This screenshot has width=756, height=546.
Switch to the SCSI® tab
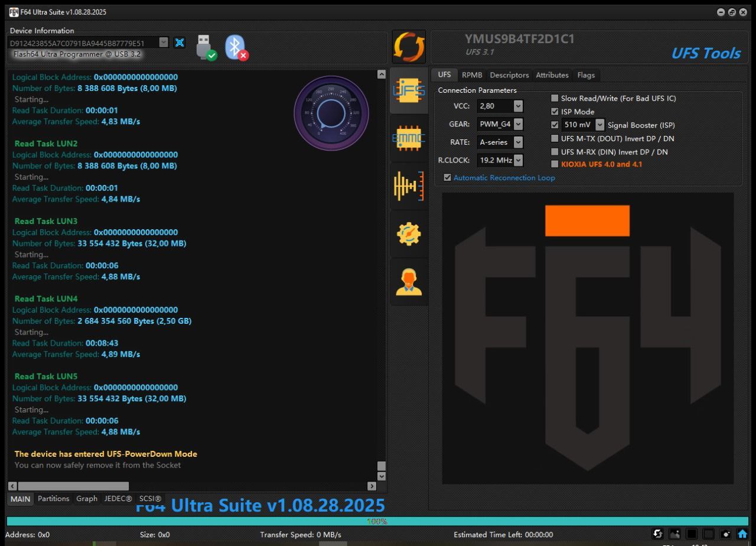pyautogui.click(x=150, y=499)
